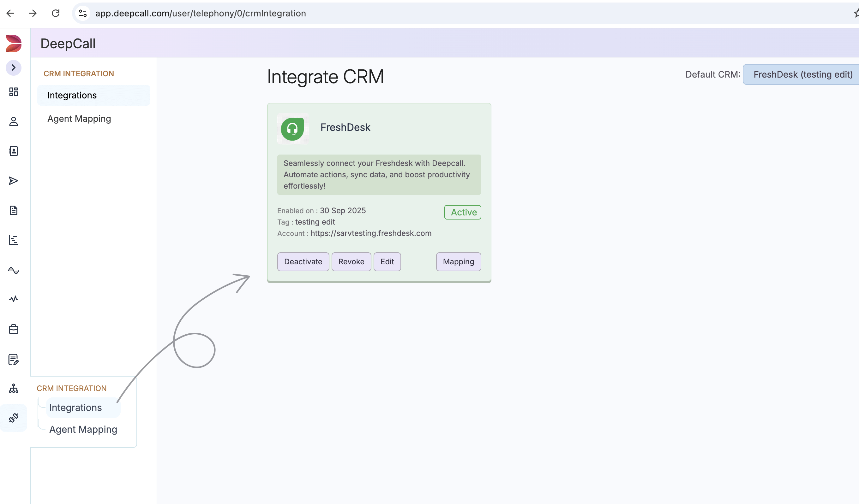Viewport: 859px width, 504px height.
Task: Click the Revoke button
Action: 351,261
